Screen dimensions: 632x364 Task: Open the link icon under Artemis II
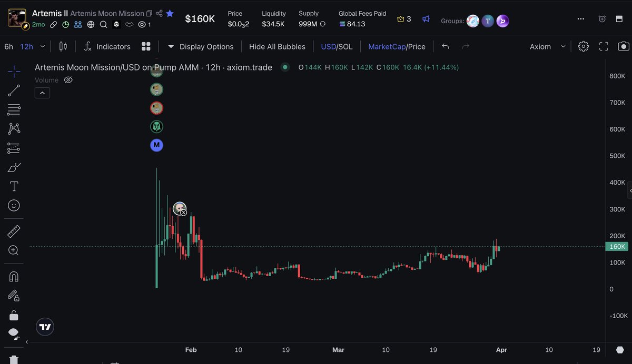pos(54,24)
